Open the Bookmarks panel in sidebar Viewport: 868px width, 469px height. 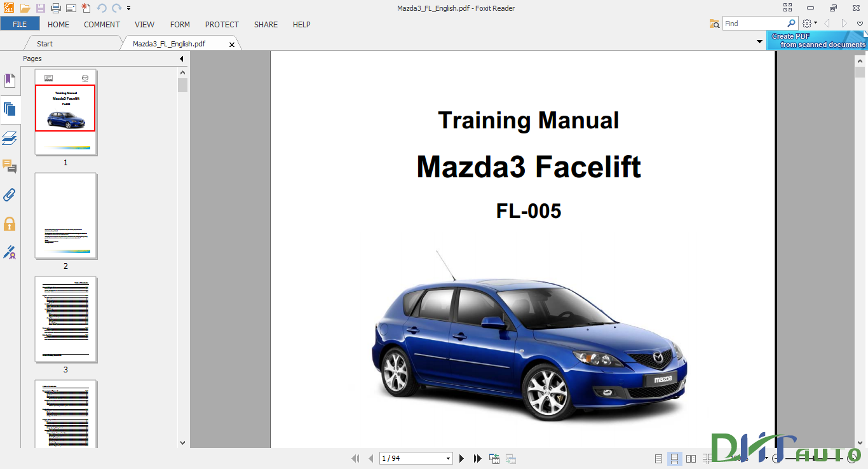(10, 81)
